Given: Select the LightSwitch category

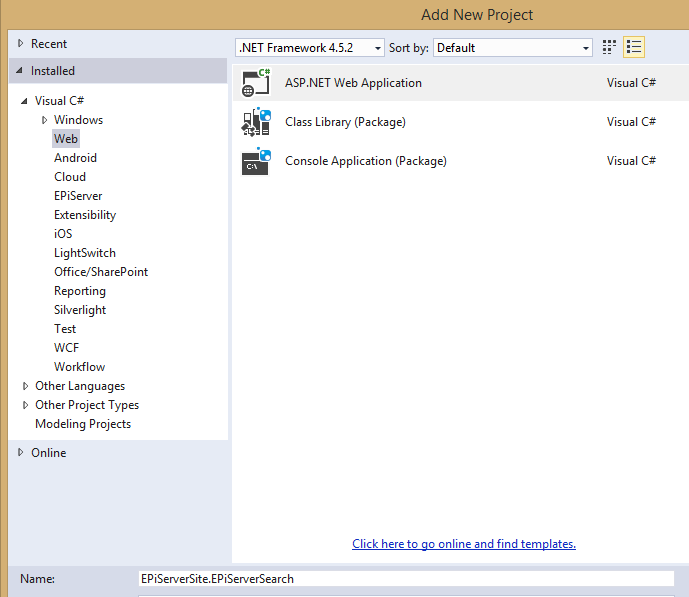Looking at the screenshot, I should click(85, 253).
